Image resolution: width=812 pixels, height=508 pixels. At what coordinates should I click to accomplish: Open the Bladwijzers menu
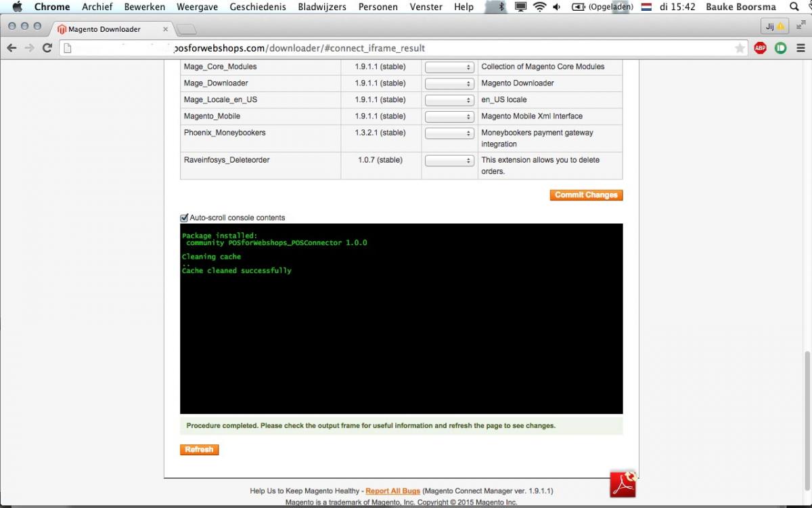(322, 7)
